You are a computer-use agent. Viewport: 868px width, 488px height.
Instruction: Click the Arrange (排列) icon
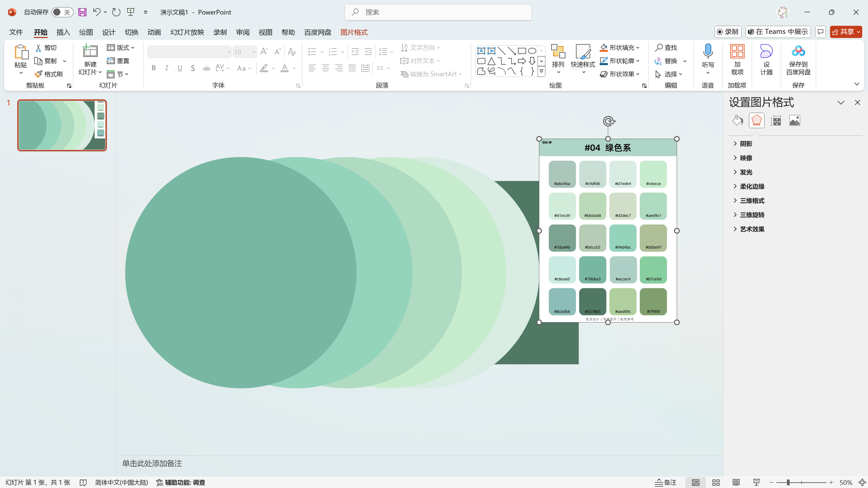coord(558,52)
